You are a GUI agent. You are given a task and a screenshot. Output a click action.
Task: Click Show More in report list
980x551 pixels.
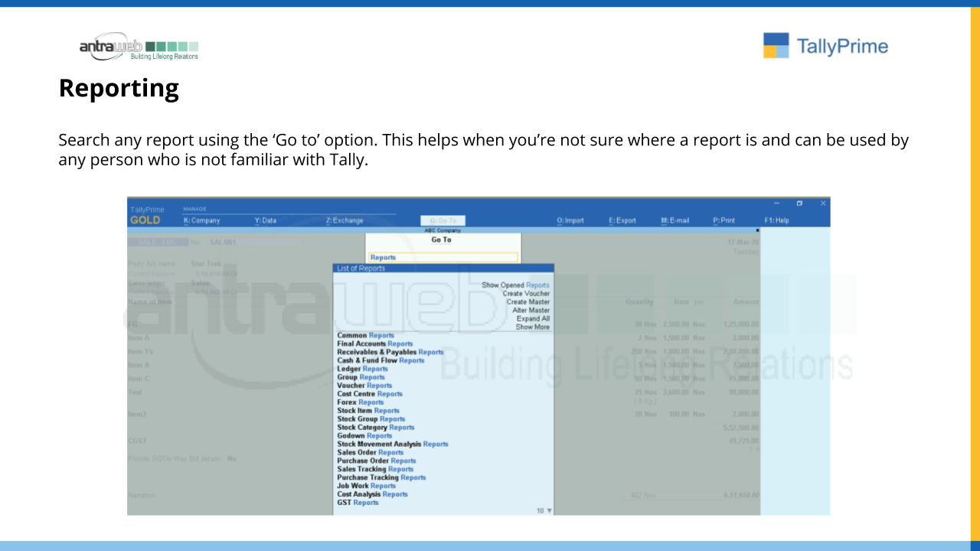[x=532, y=328]
